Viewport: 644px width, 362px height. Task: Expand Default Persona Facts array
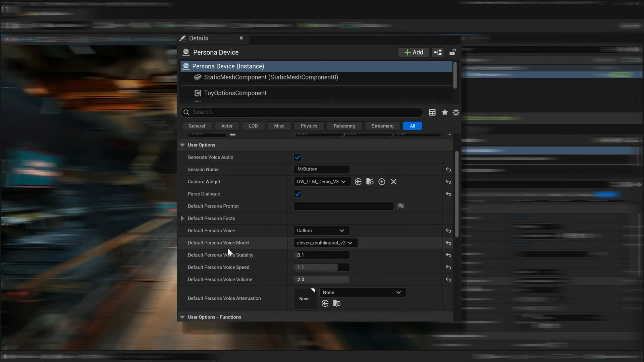pyautogui.click(x=182, y=218)
